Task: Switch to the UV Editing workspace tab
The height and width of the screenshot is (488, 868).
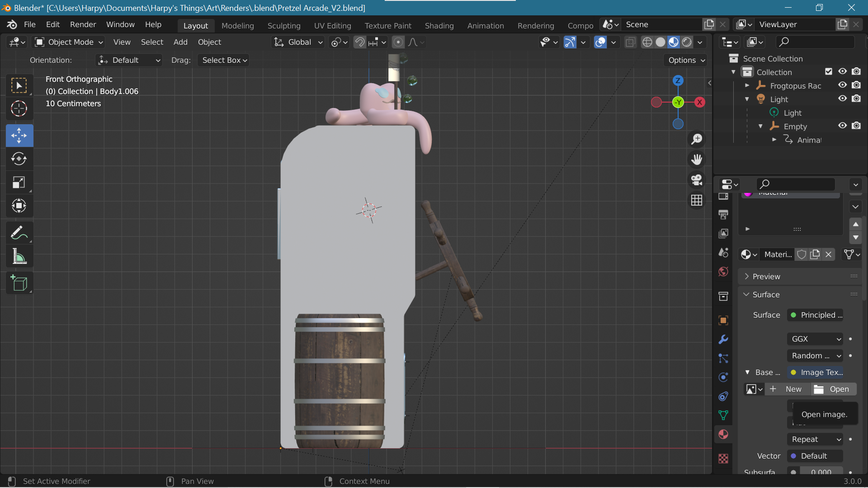Action: [x=333, y=26]
